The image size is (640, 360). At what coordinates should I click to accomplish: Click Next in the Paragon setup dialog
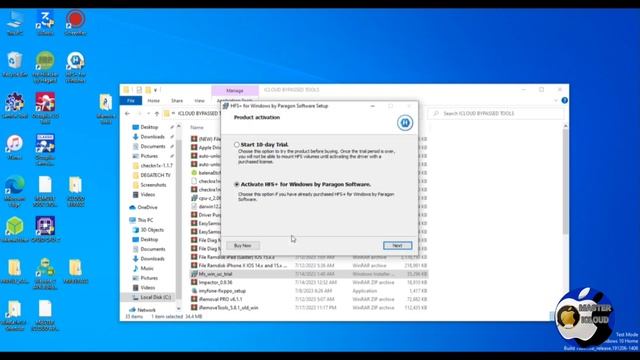click(x=398, y=245)
